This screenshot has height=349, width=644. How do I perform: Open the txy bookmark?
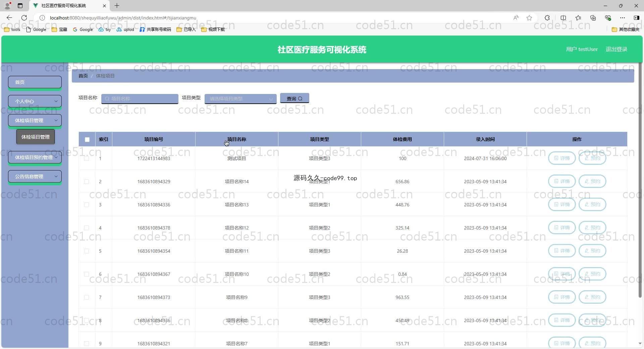point(105,30)
